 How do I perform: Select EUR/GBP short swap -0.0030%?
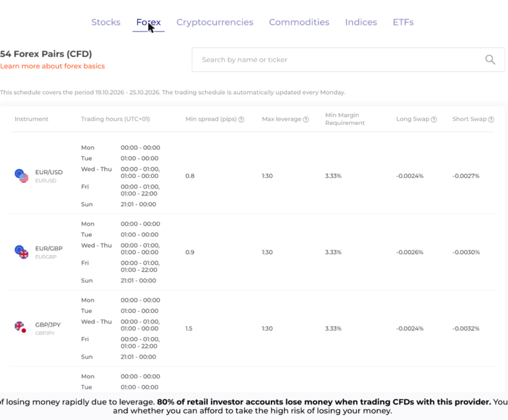click(466, 252)
